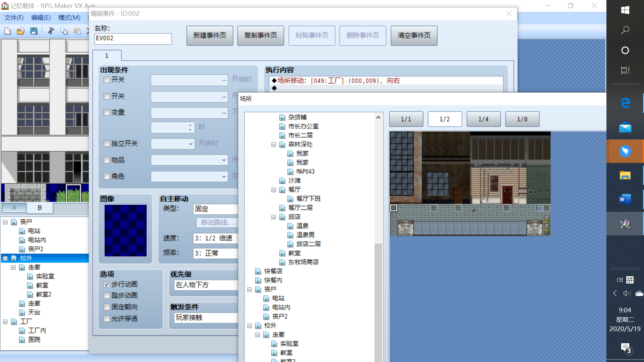Click the 新建事件页 button
The width and height of the screenshot is (644, 362).
tap(210, 36)
